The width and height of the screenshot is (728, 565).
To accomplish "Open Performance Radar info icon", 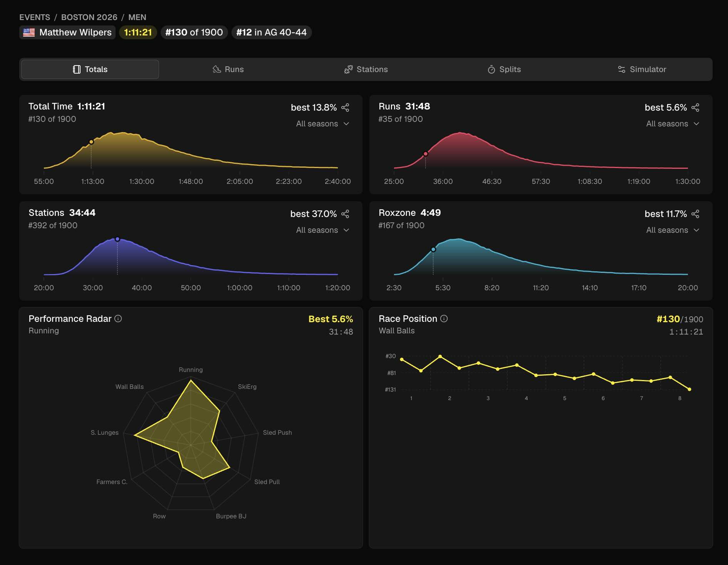I will click(x=118, y=318).
